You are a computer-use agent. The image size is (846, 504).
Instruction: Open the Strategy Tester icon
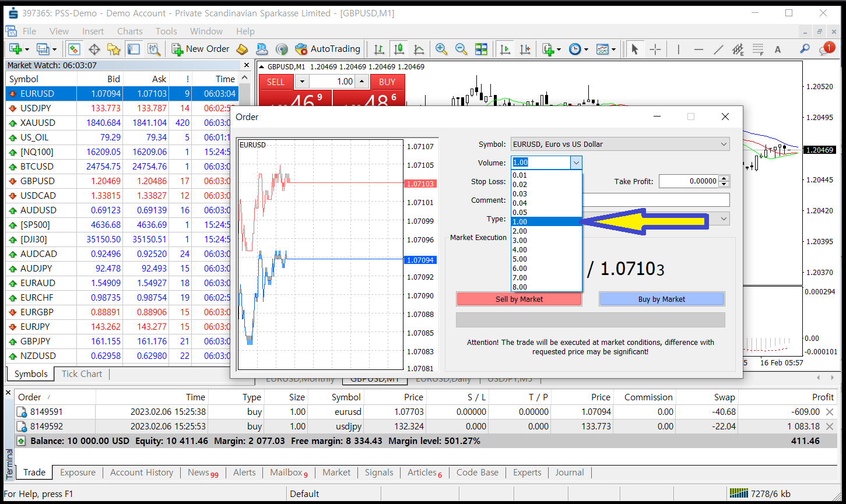click(153, 50)
